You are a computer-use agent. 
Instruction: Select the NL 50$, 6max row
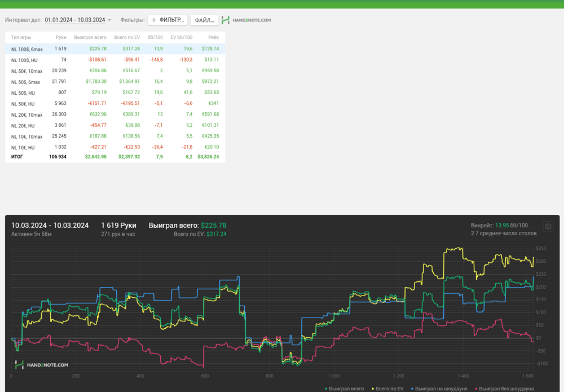(x=115, y=82)
